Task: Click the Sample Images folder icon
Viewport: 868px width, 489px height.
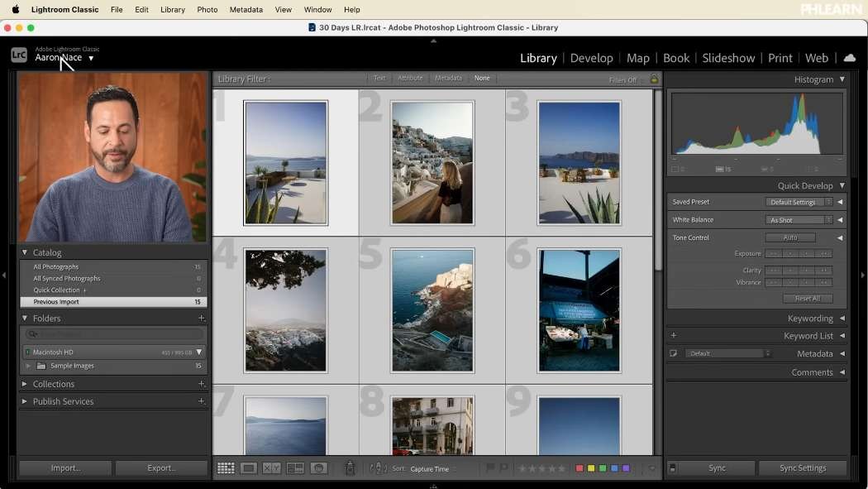Action: pos(41,366)
